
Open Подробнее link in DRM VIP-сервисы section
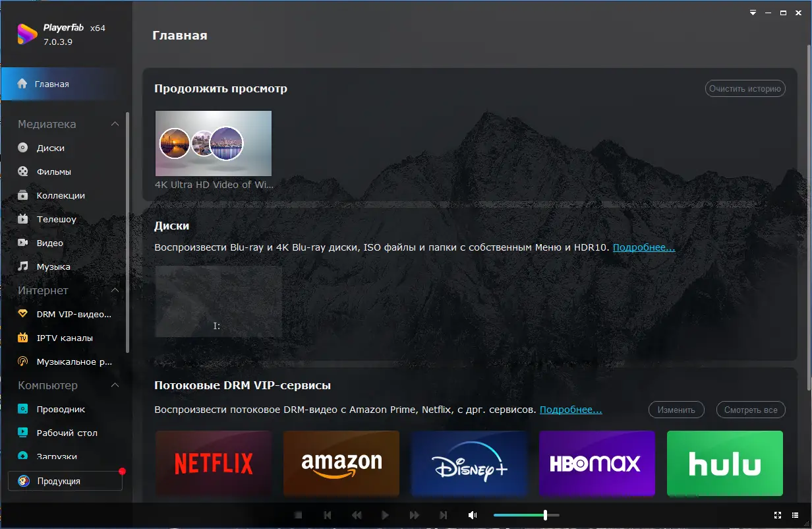571,410
